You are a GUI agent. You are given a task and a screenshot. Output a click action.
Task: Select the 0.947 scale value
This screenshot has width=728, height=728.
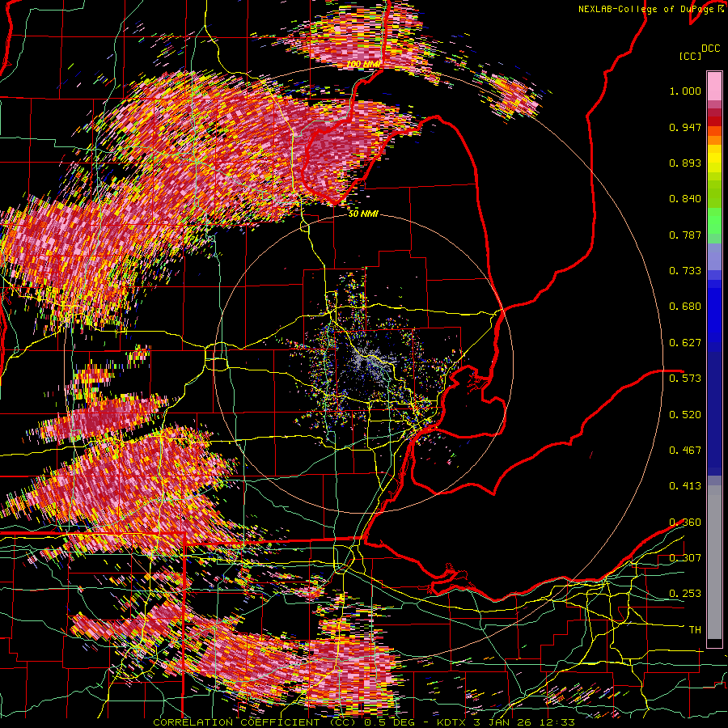[x=685, y=127]
